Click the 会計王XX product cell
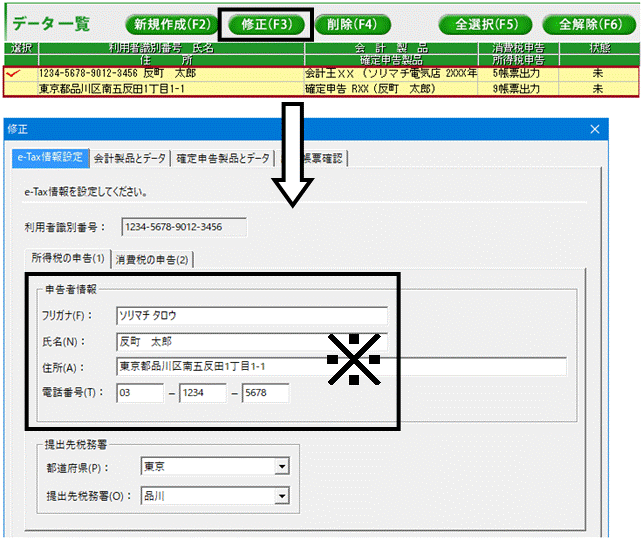The width and height of the screenshot is (642, 540). click(391, 74)
